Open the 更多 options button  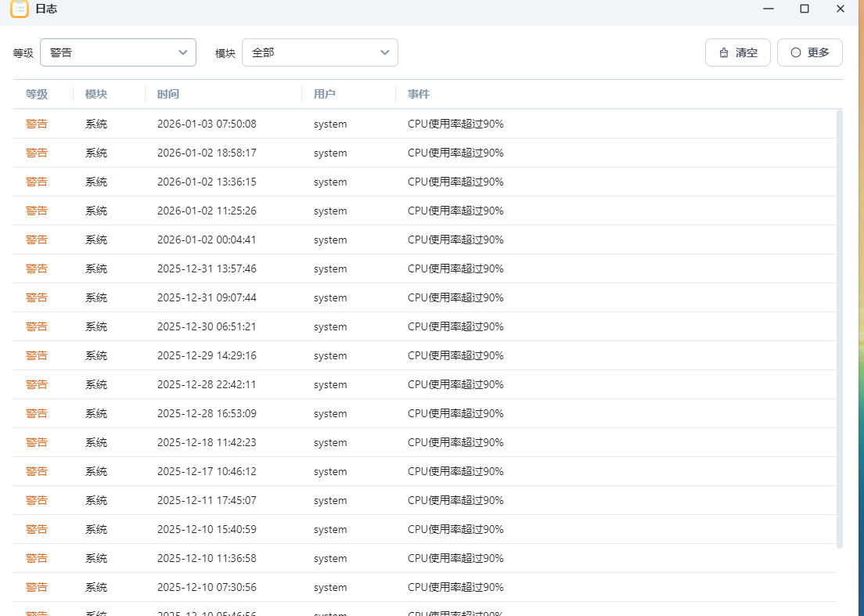point(809,52)
